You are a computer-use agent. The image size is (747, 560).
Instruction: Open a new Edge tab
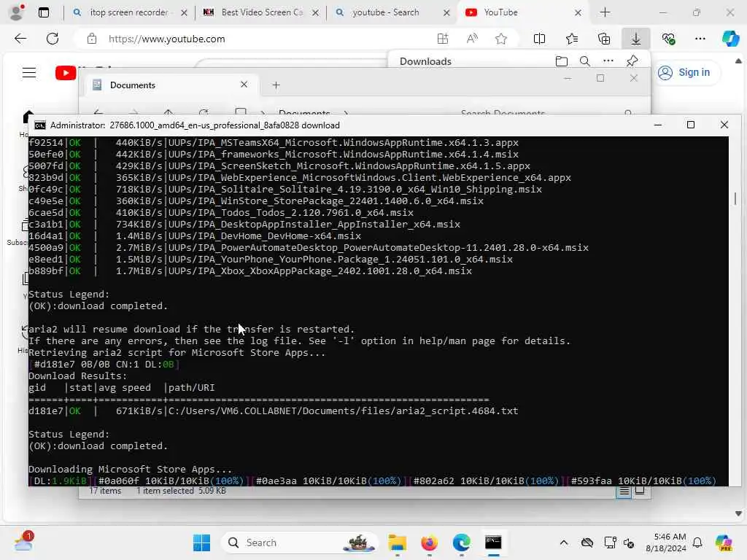point(605,12)
